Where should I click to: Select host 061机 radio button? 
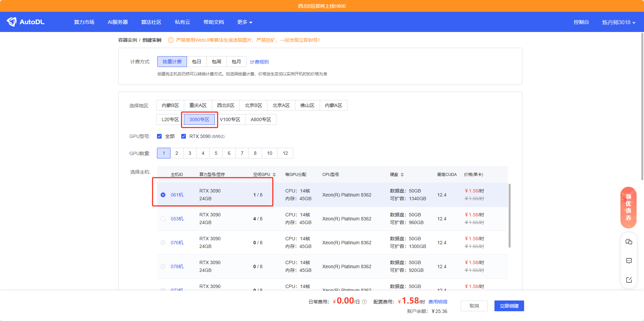pyautogui.click(x=163, y=195)
